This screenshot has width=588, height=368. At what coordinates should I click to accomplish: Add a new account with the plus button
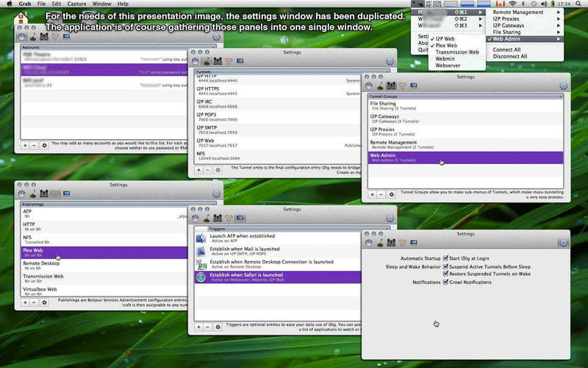pos(25,145)
